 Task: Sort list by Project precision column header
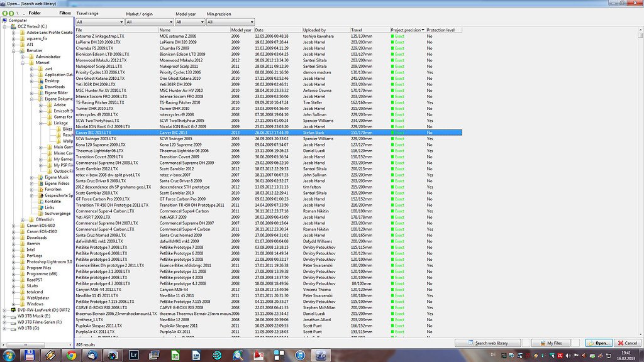point(408,30)
